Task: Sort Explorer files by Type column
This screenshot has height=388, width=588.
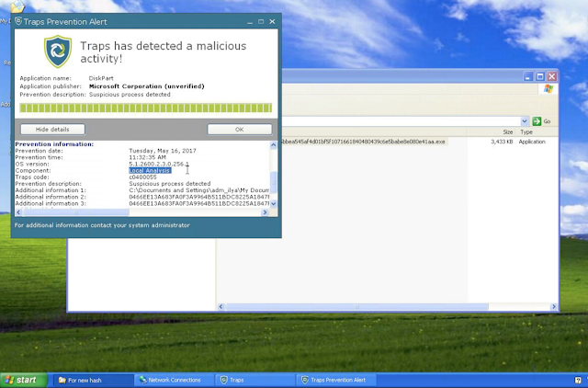Action: click(526, 132)
